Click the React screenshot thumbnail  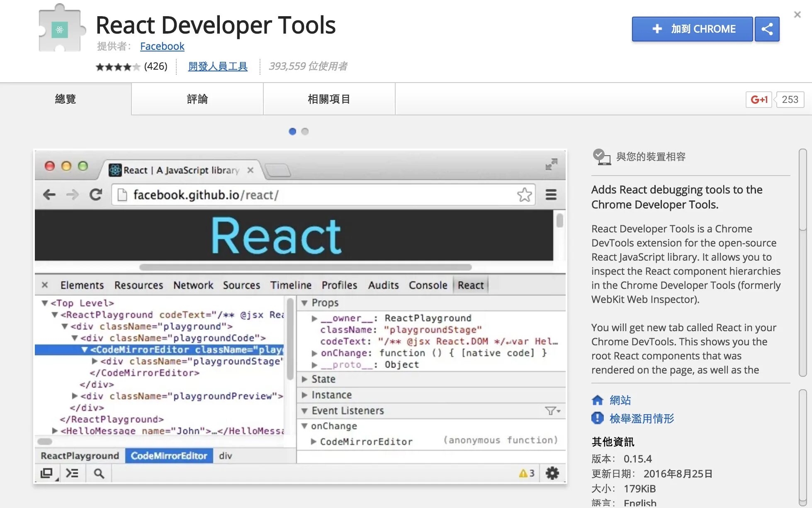[x=300, y=316]
